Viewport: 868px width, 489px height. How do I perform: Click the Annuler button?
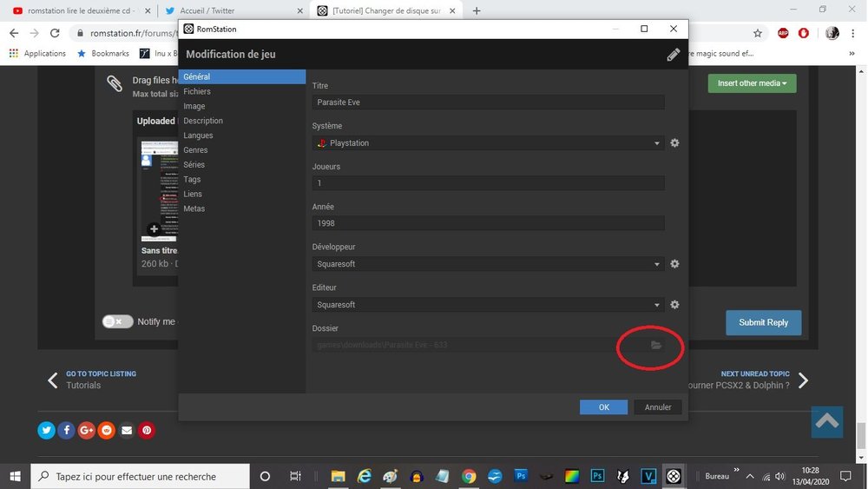pos(658,407)
